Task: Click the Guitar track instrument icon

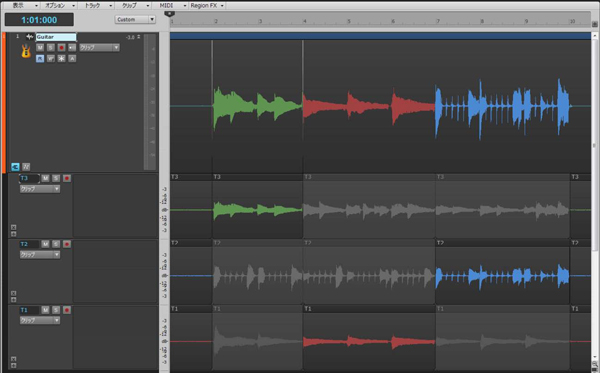Action: [26, 51]
